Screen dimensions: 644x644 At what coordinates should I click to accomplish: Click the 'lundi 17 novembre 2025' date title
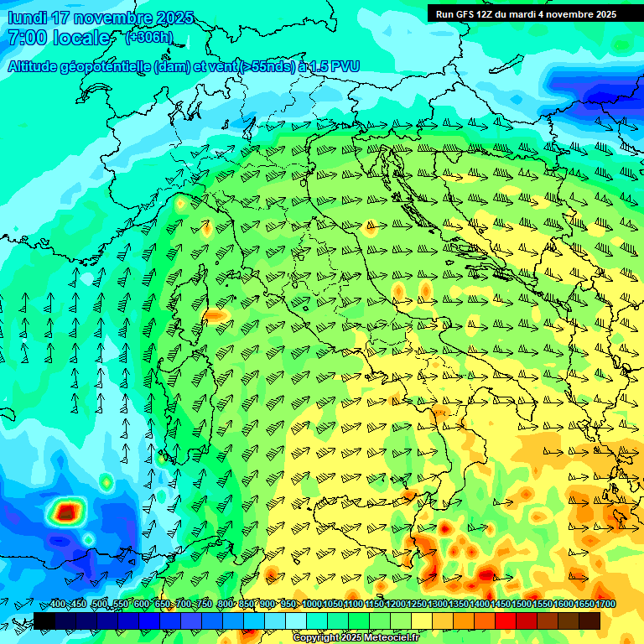(x=101, y=18)
